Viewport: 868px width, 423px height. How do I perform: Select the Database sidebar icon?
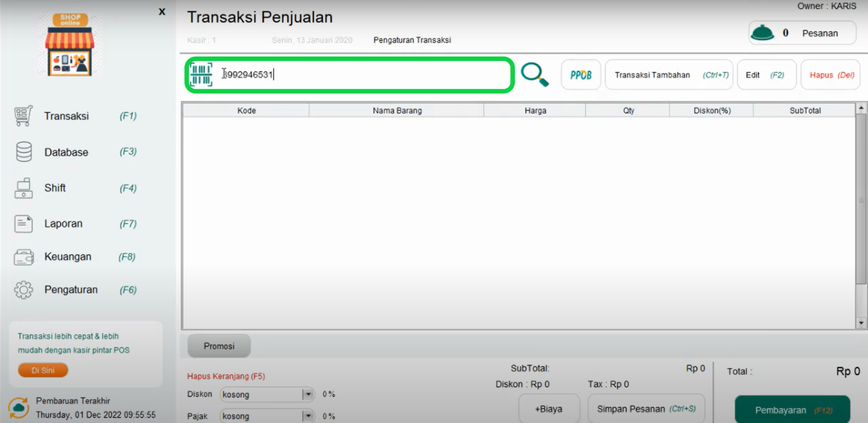coord(23,152)
